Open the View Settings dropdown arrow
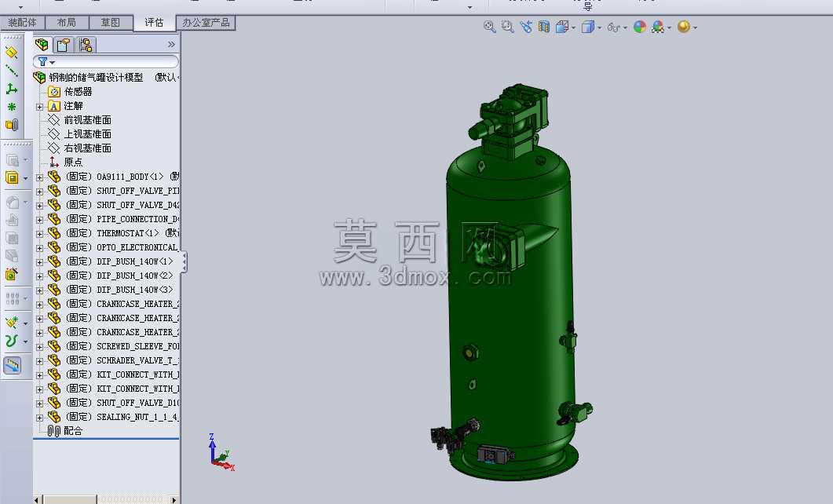Screen dimensions: 833x504 695,27
